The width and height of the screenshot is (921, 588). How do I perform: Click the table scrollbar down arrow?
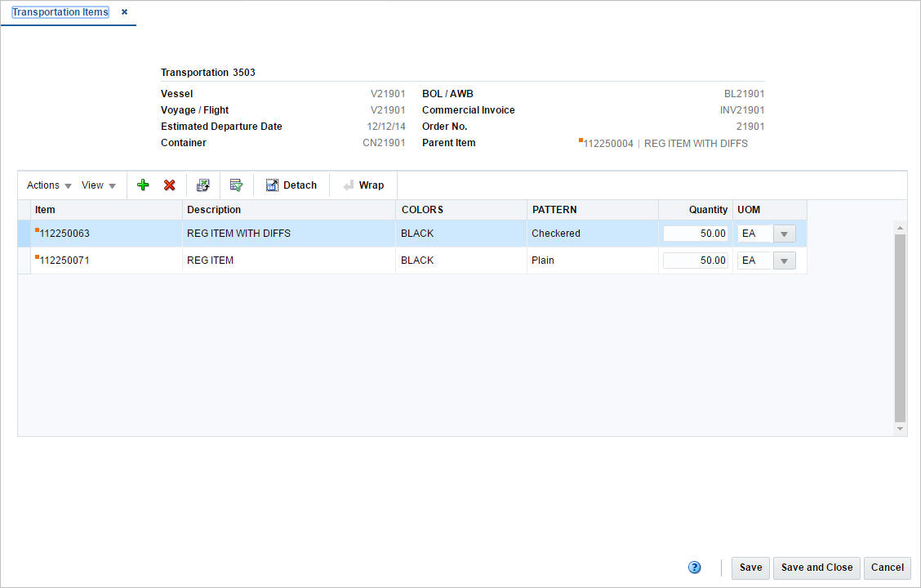[900, 429]
